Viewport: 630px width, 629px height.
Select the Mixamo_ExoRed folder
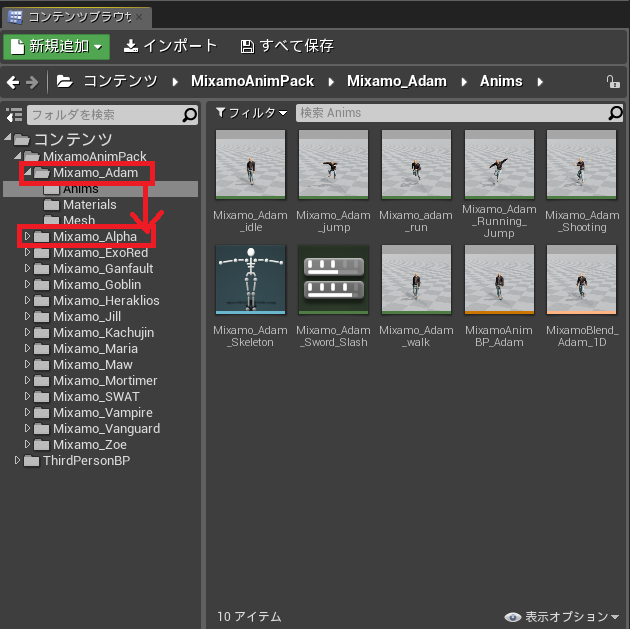91,253
